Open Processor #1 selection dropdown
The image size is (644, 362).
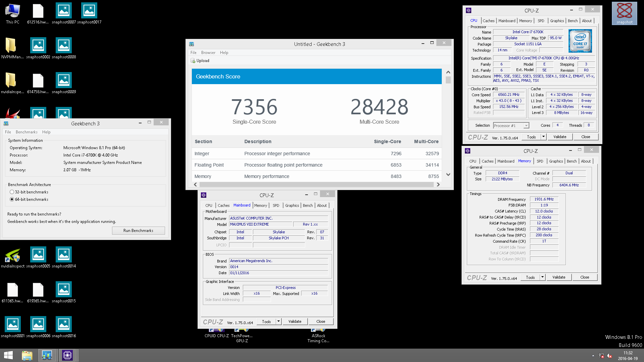511,126
